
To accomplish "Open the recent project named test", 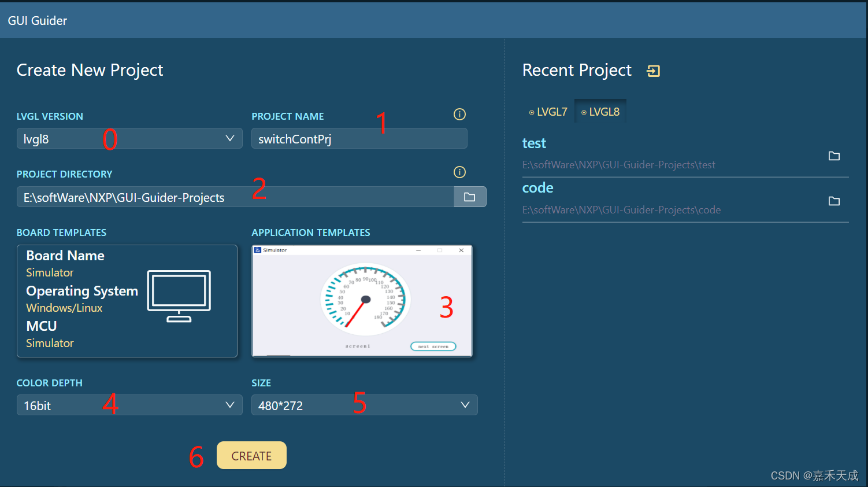I will [x=534, y=143].
